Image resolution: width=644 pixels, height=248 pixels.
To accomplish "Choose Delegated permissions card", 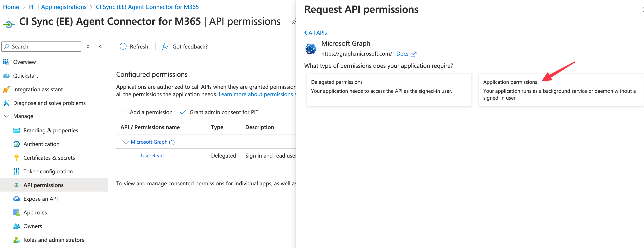I will 389,90.
